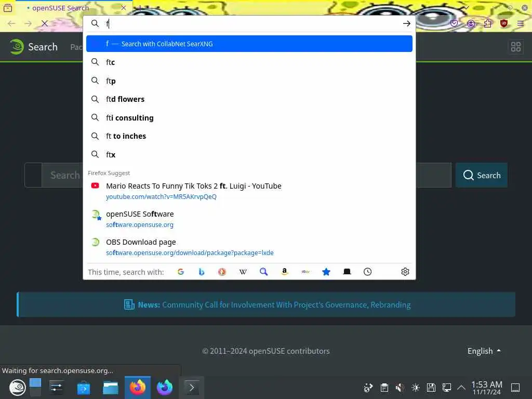Click the openSUSE Search logo
This screenshot has height=399, width=532.
click(x=34, y=47)
